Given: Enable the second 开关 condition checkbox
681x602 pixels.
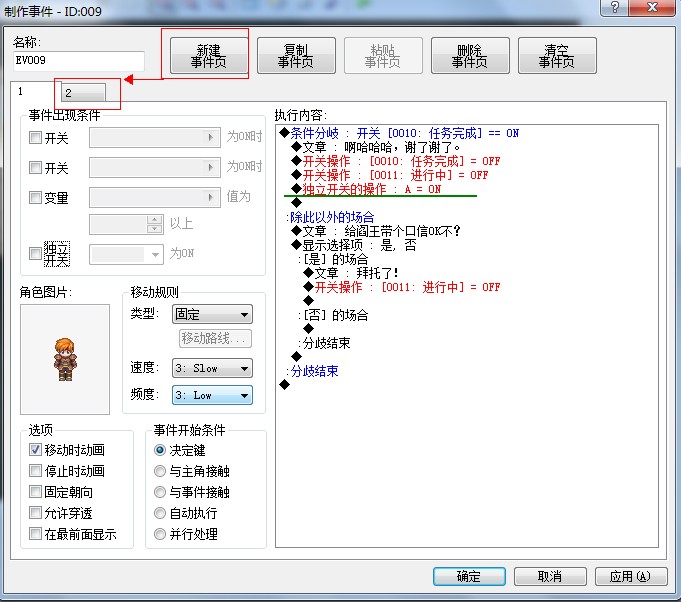Looking at the screenshot, I should tap(35, 168).
